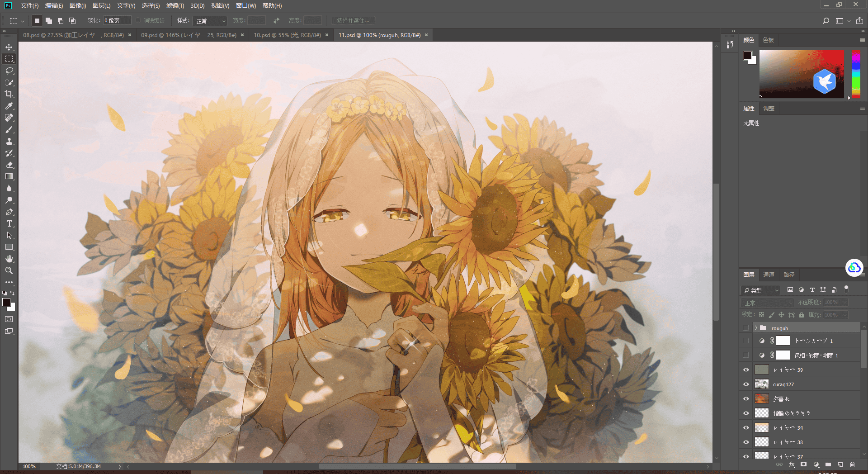Hide the レイヤー 34 layer
The height and width of the screenshot is (474, 868).
[746, 428]
